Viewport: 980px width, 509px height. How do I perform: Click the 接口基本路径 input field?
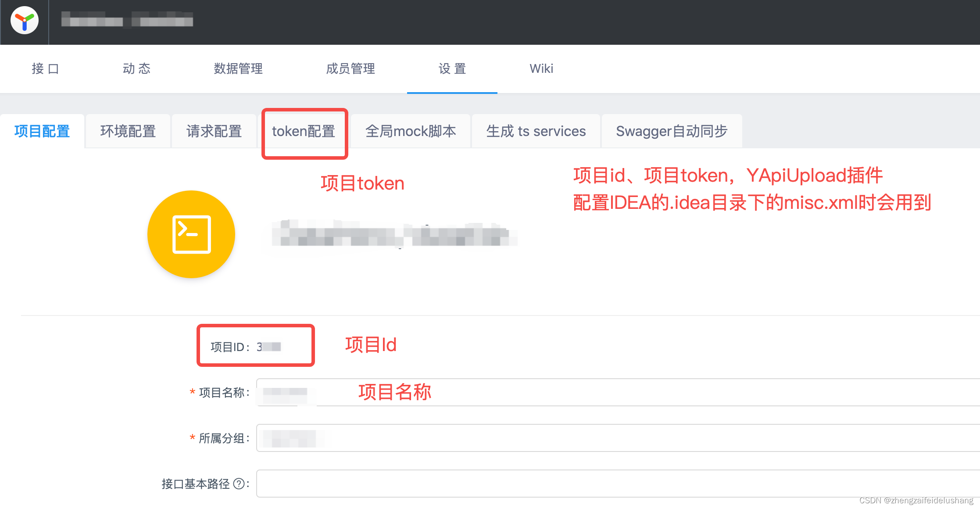pos(614,484)
